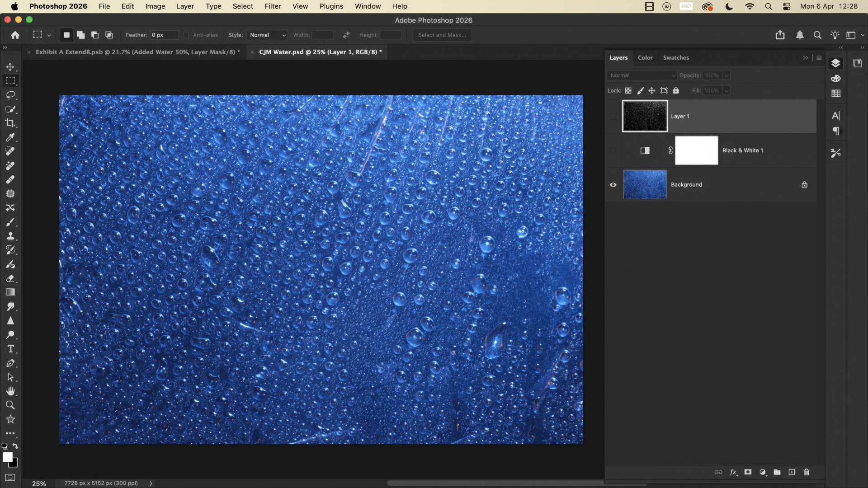
Task: Show Layer 1 visibility
Action: pyautogui.click(x=613, y=117)
